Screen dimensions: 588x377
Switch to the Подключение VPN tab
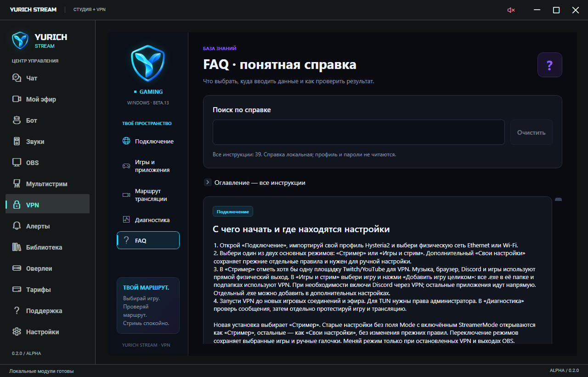148,141
